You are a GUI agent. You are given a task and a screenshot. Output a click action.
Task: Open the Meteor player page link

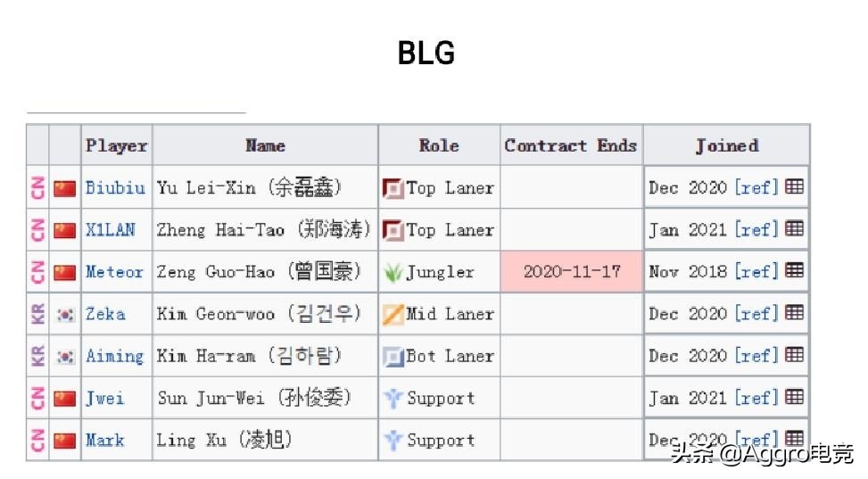pos(114,271)
